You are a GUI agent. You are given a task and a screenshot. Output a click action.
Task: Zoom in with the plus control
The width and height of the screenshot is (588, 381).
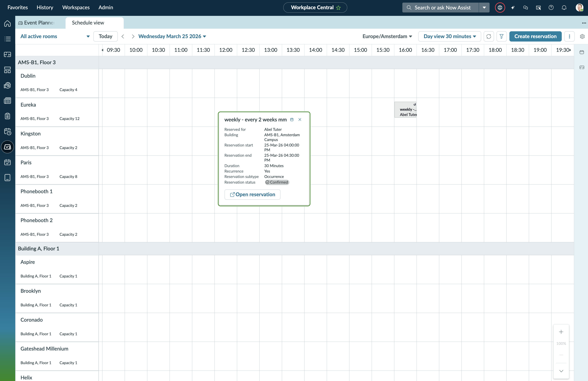coord(561,332)
